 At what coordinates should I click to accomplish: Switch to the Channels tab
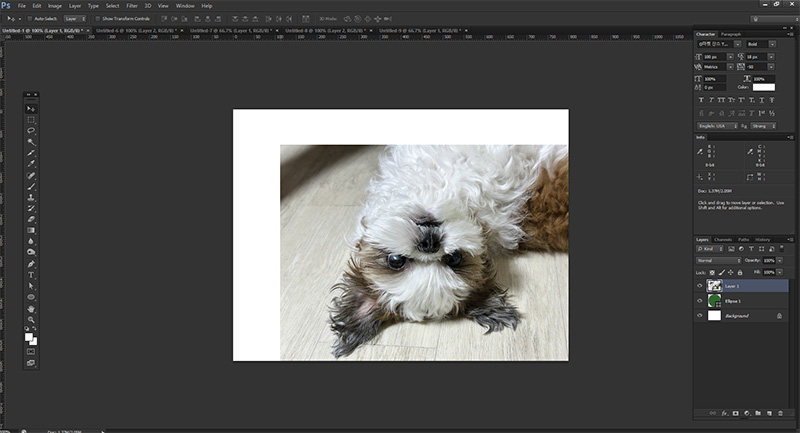[x=723, y=240]
